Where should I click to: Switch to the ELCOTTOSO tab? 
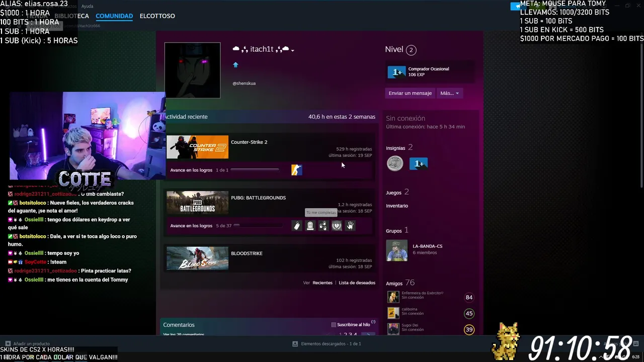coord(157,16)
